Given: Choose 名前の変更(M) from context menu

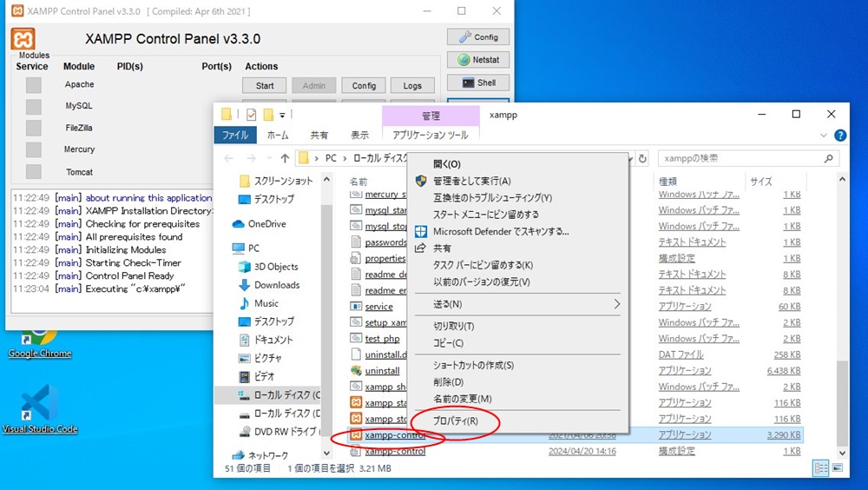Looking at the screenshot, I should [517, 399].
